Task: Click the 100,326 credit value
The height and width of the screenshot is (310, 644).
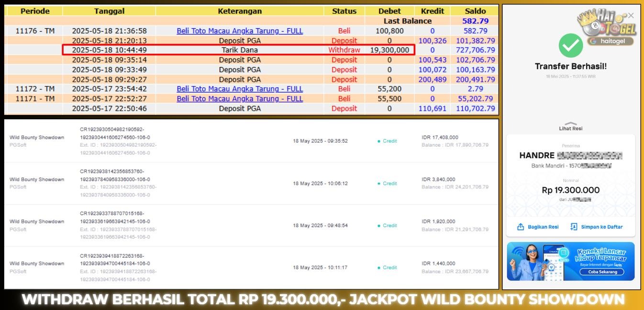Action: click(x=433, y=41)
